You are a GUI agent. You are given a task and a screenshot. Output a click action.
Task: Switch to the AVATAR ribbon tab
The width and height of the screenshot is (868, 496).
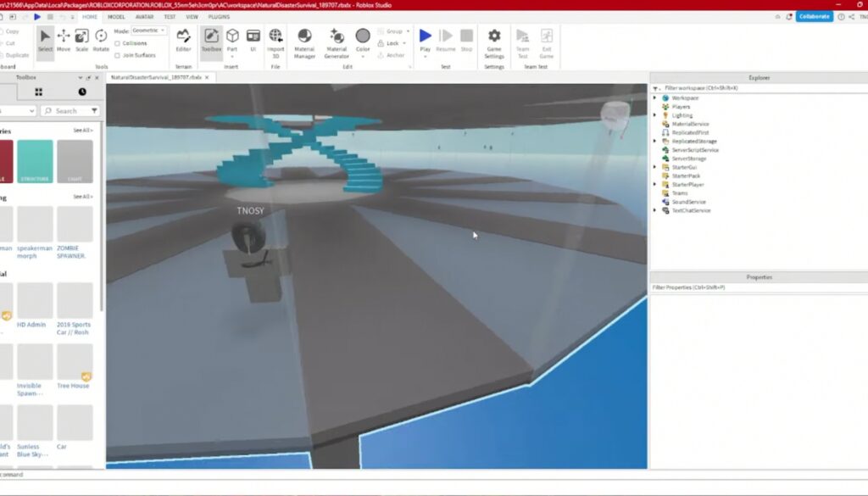(x=144, y=17)
